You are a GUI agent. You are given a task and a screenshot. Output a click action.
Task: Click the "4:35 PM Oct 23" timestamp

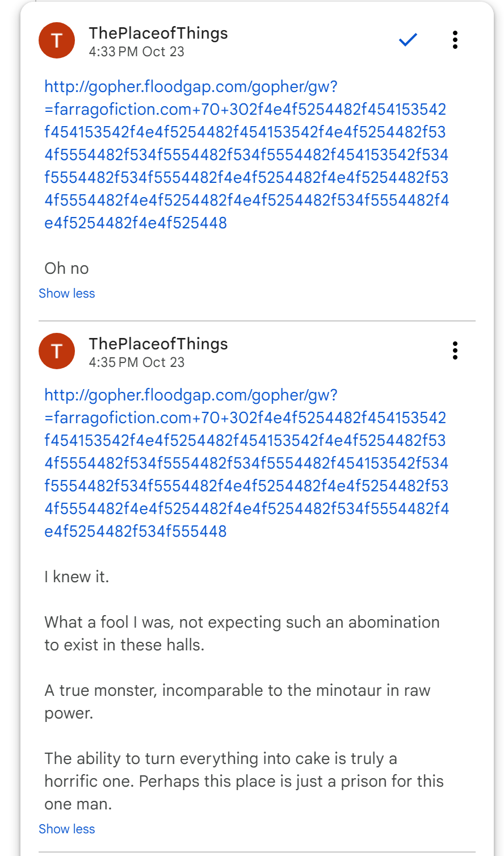[x=136, y=362]
